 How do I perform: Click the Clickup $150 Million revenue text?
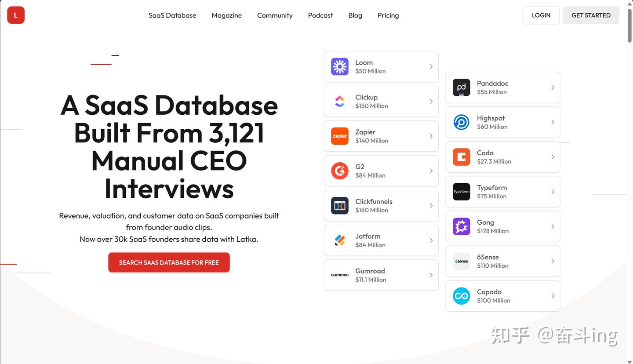[371, 106]
